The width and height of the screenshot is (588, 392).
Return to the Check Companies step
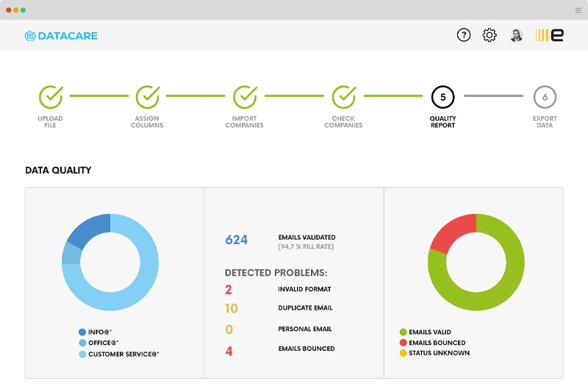[x=343, y=96]
